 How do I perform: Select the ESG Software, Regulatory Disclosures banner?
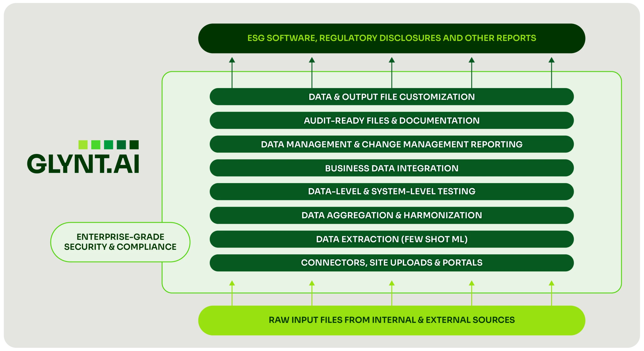tap(391, 38)
